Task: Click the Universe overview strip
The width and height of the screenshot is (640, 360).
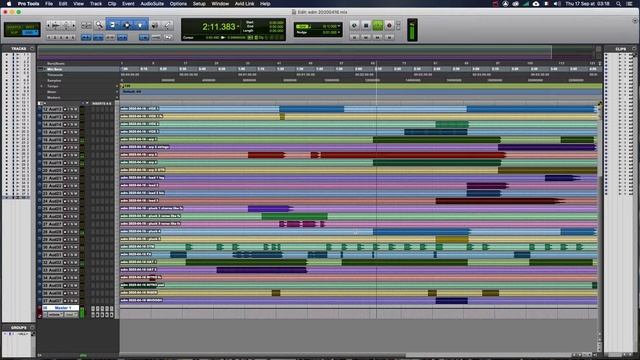Action: point(315,53)
